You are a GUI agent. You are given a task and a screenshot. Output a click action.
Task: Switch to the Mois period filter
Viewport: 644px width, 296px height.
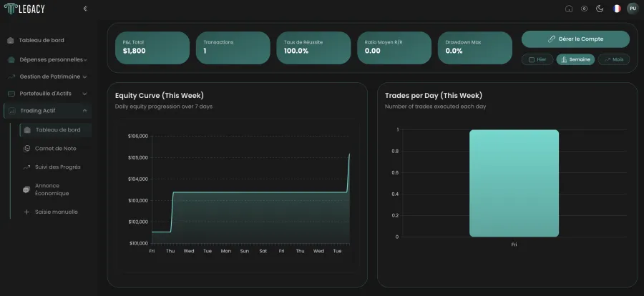coord(614,59)
